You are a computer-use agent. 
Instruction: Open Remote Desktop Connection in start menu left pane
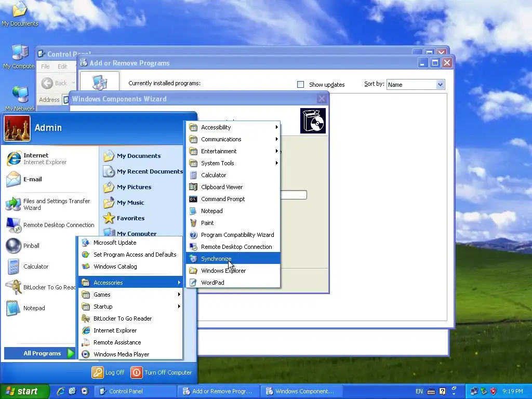click(51, 225)
